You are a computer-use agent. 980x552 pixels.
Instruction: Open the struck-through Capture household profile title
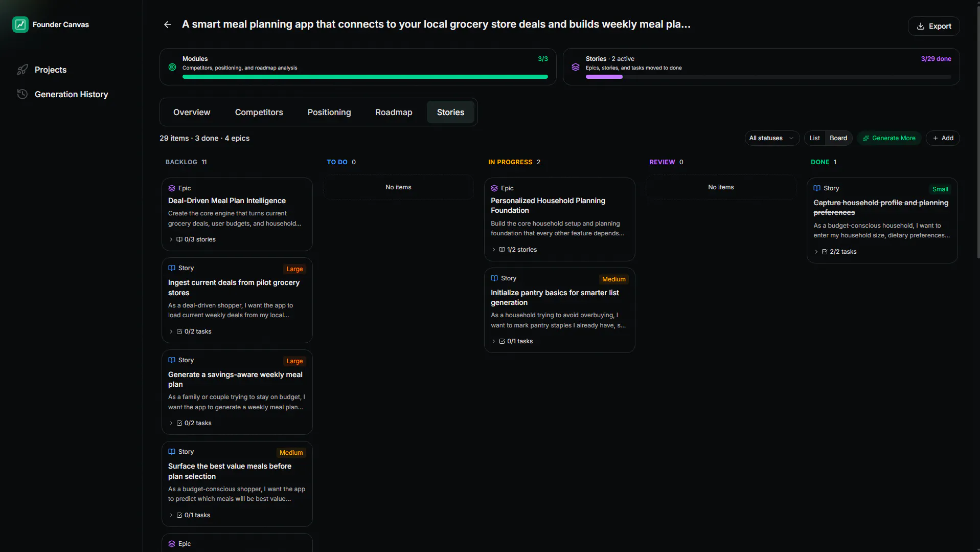coord(881,208)
